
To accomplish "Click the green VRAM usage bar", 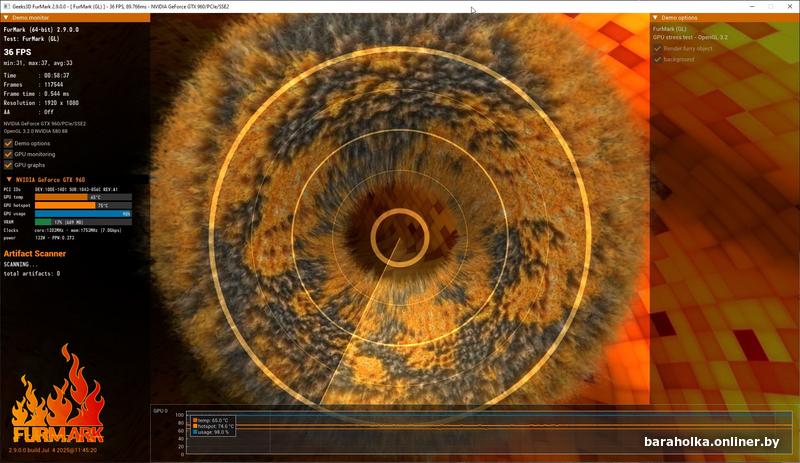I will (x=43, y=222).
